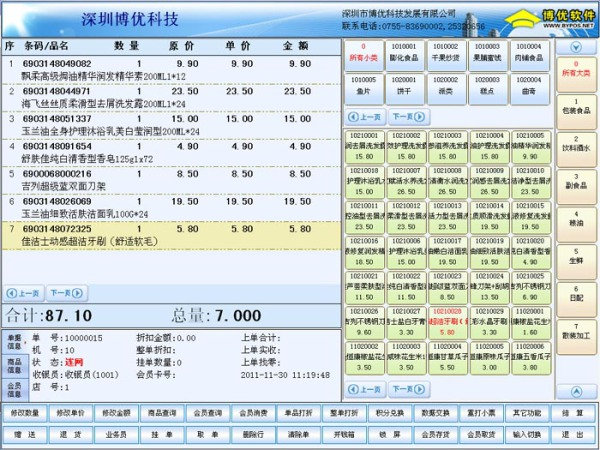Go to previous page of the product grid
The image size is (600, 450).
(365, 390)
